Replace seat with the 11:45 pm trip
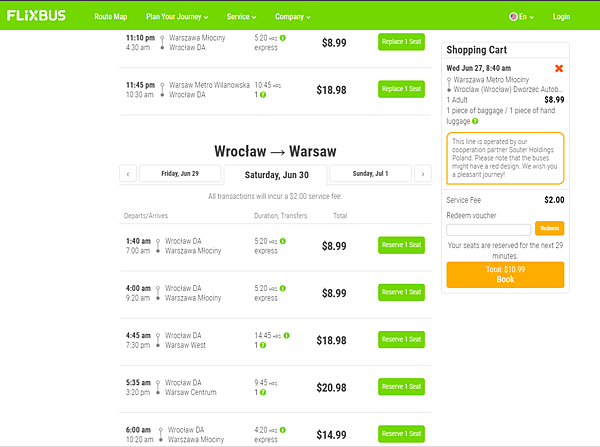This screenshot has height=447, width=600. pos(401,89)
